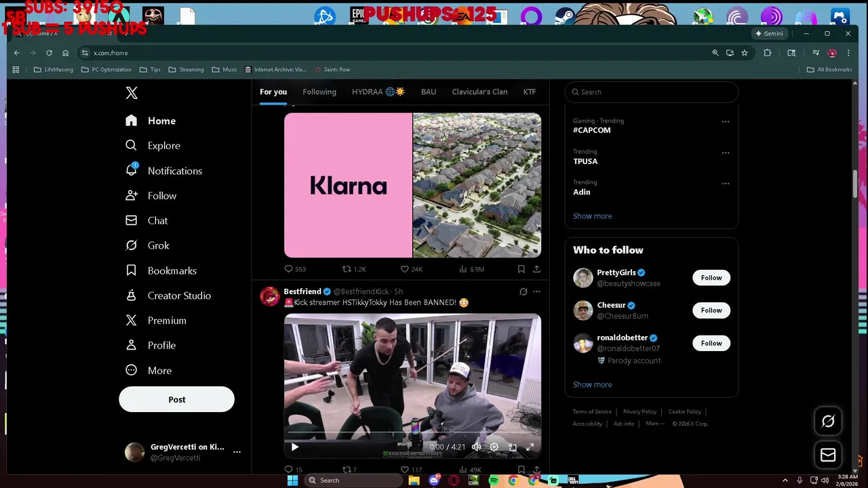
Task: Switch to the KTF tab
Action: point(530,92)
